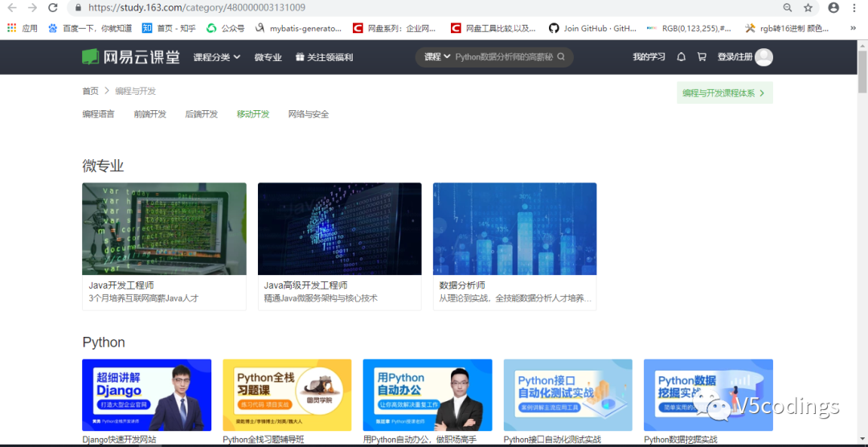Click the user avatar icon

coord(764,57)
